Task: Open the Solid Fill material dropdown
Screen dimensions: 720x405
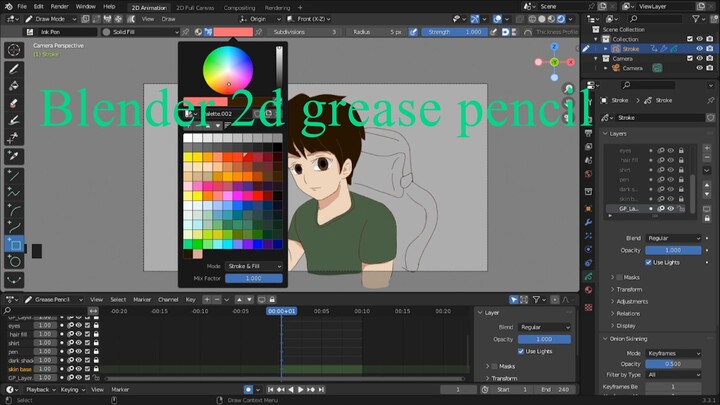Action: click(x=140, y=32)
